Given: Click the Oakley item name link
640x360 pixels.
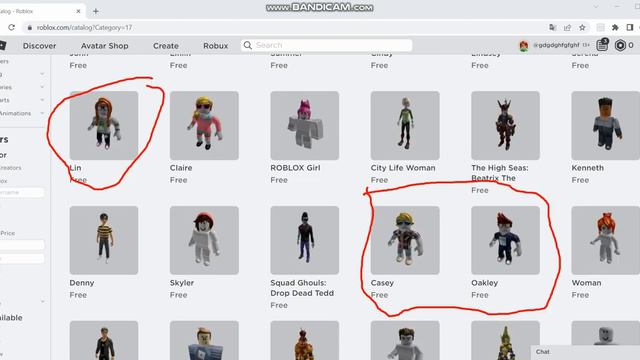Looking at the screenshot, I should pos(484,283).
